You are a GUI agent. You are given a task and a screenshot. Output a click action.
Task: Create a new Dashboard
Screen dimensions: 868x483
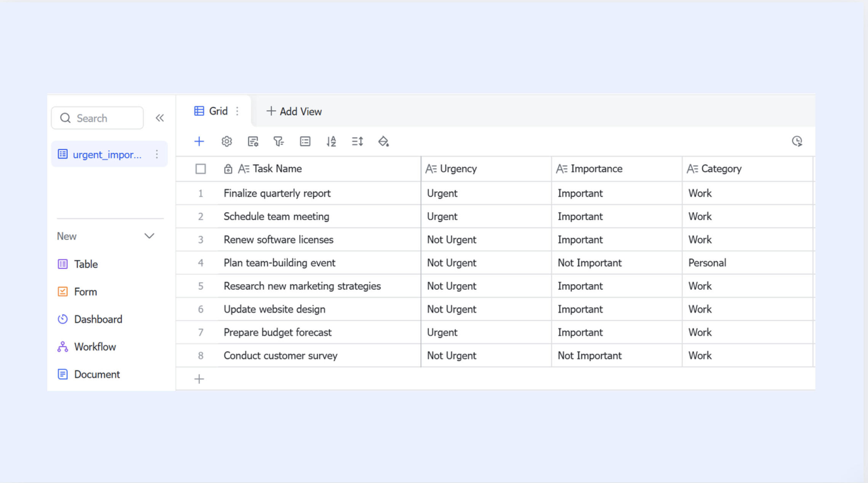(x=90, y=319)
